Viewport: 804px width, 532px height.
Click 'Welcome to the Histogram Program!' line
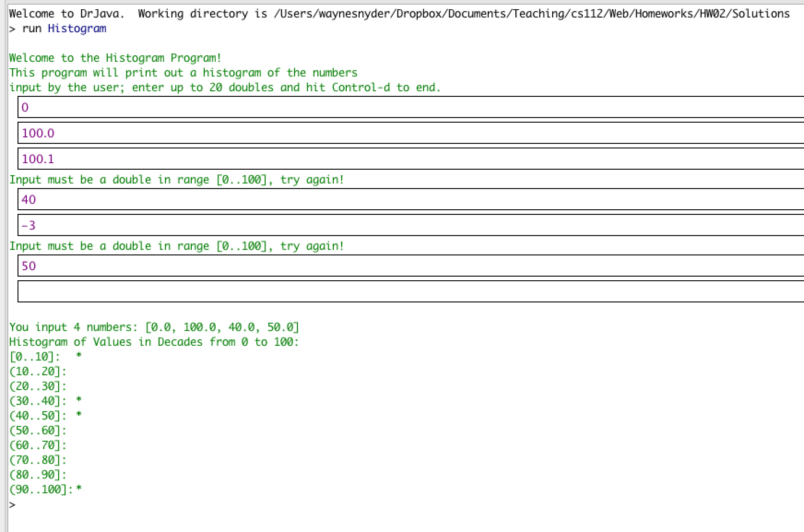115,58
